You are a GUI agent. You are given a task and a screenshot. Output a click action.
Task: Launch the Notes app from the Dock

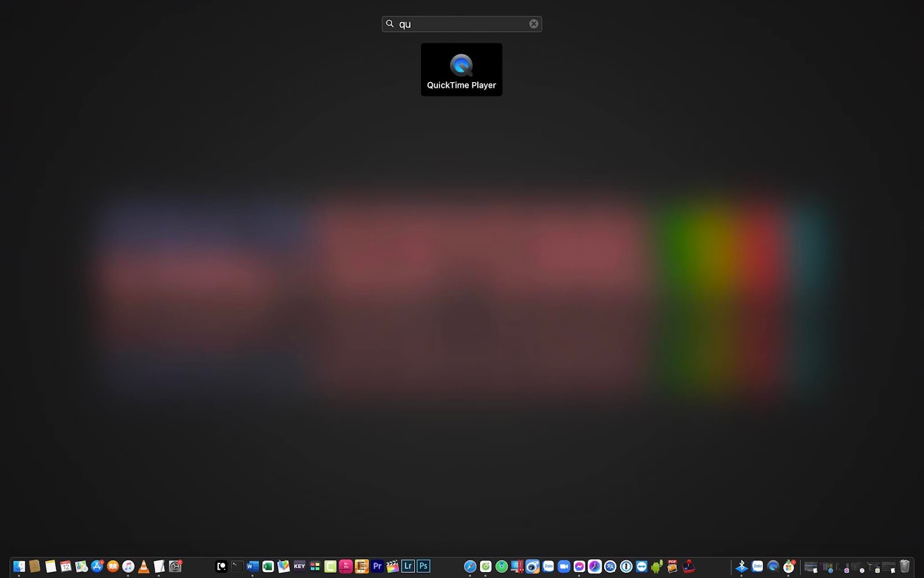coord(50,566)
